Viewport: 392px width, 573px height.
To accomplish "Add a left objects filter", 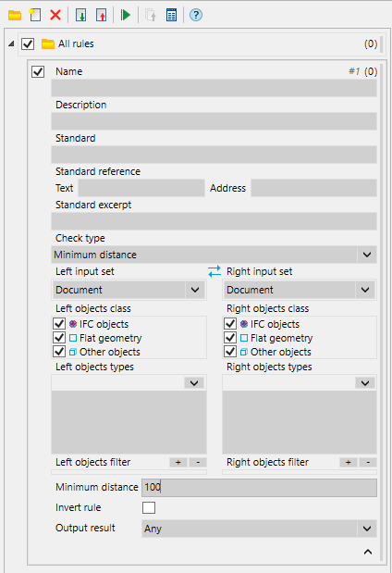I will click(x=178, y=462).
